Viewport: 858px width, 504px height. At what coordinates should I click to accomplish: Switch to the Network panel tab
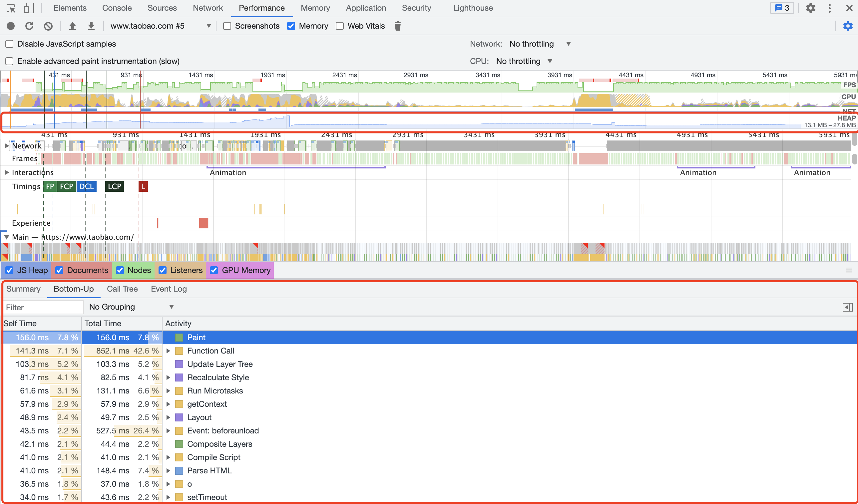[x=208, y=8]
